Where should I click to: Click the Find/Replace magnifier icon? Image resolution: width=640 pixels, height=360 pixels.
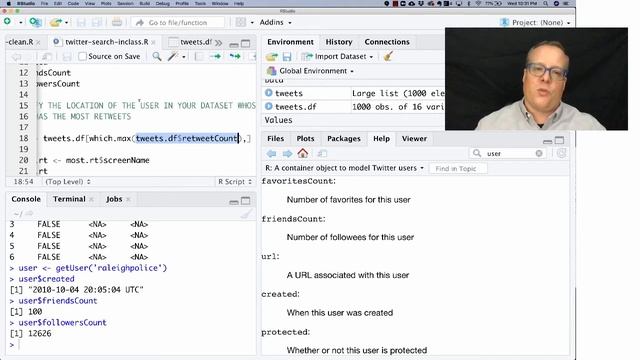(x=157, y=56)
